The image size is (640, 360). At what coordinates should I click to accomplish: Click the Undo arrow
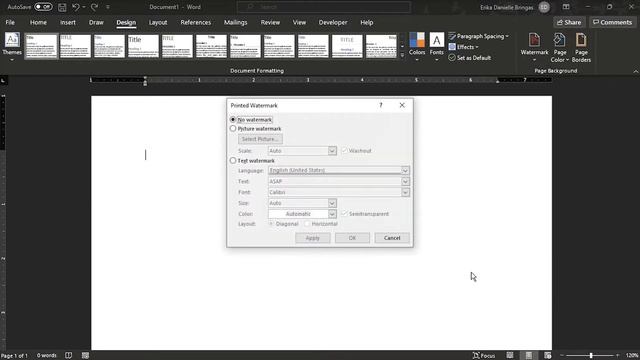tap(76, 7)
